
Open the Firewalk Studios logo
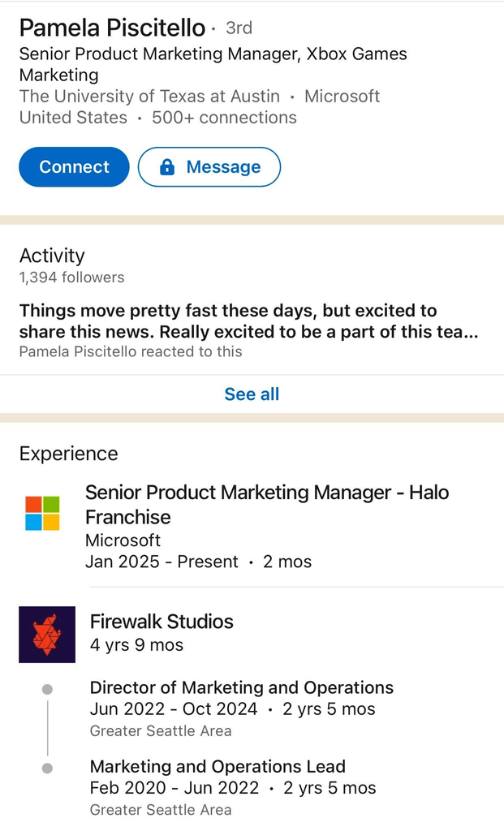click(47, 635)
